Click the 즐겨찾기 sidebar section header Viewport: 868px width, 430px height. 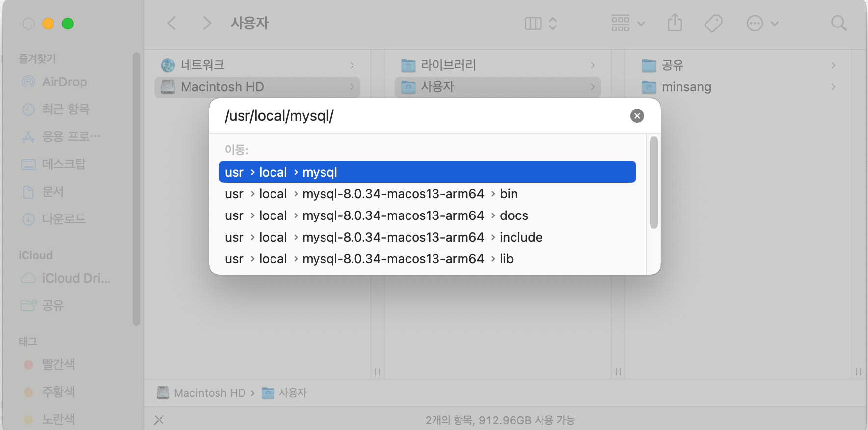point(37,59)
